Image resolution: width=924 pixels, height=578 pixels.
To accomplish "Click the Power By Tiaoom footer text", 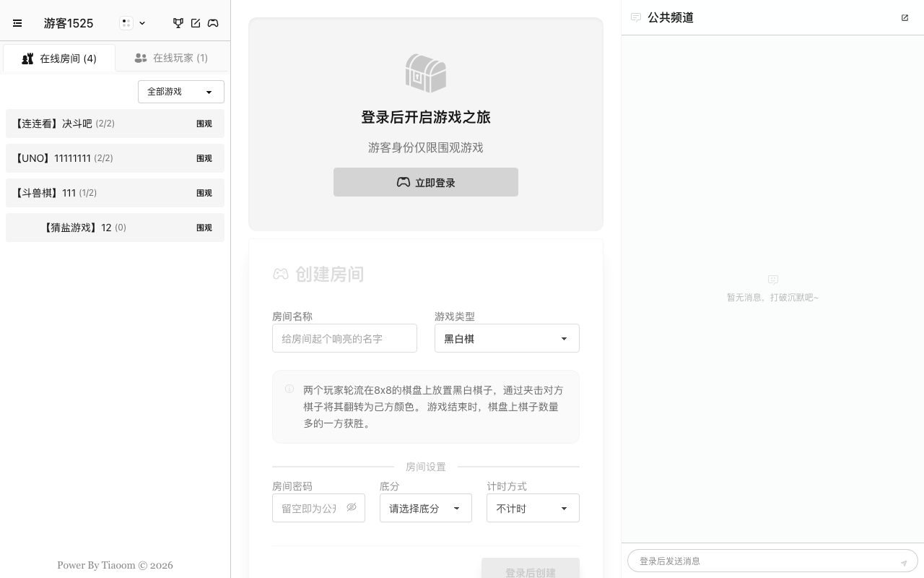I will click(115, 565).
